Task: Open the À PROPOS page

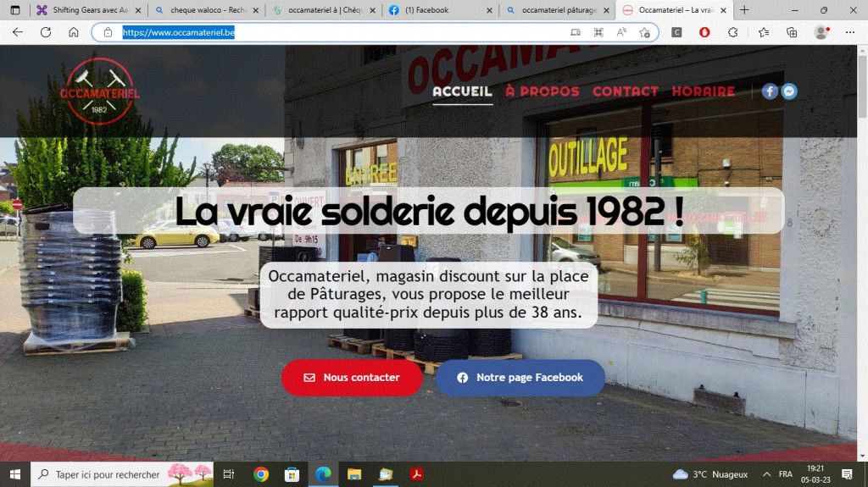Action: click(542, 91)
